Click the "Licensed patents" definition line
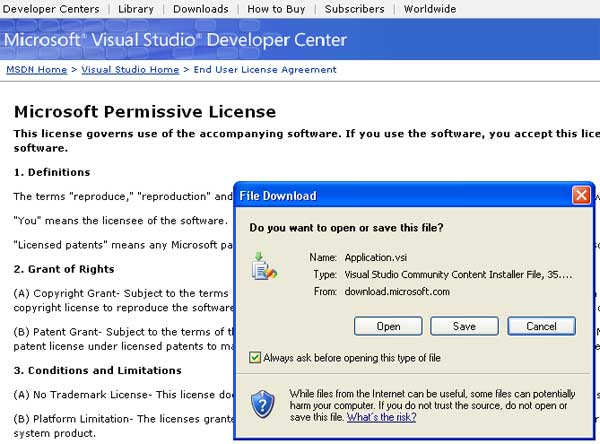This screenshot has width=600, height=444. point(123,245)
